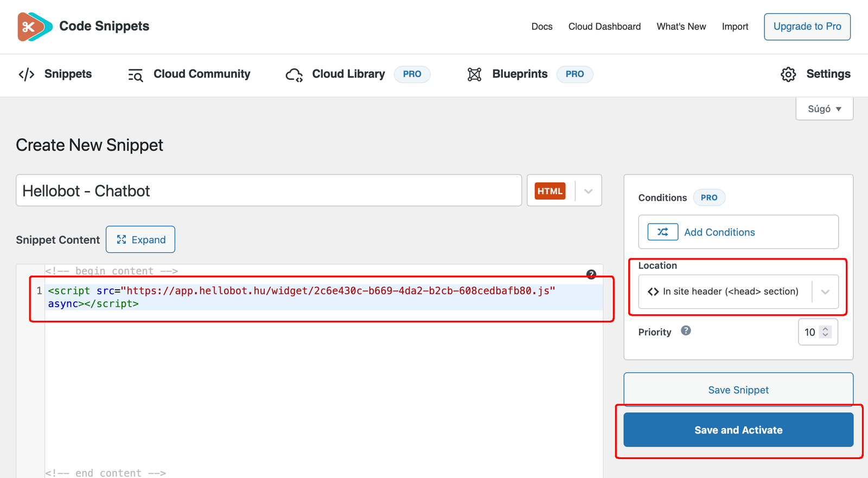Click the Code Snippets title text
The height and width of the screenshot is (478, 868).
(104, 26)
